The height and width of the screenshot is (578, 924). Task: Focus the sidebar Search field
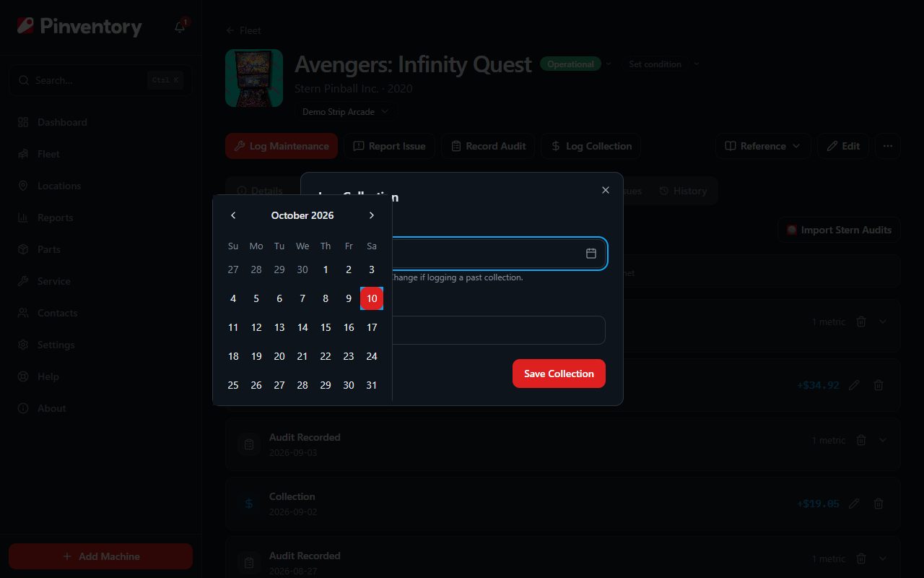(100, 80)
